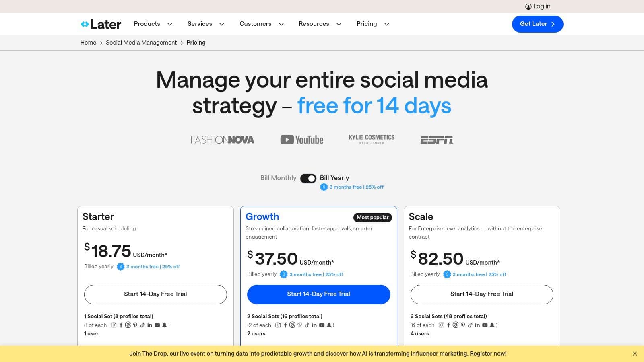Click the Later logo
This screenshot has width=644, height=362.
[x=101, y=24]
